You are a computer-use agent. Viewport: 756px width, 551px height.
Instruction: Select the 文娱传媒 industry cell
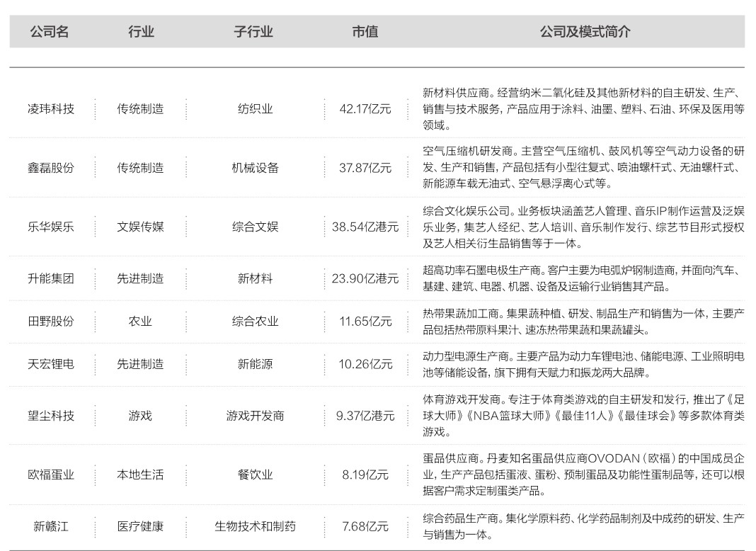point(140,227)
